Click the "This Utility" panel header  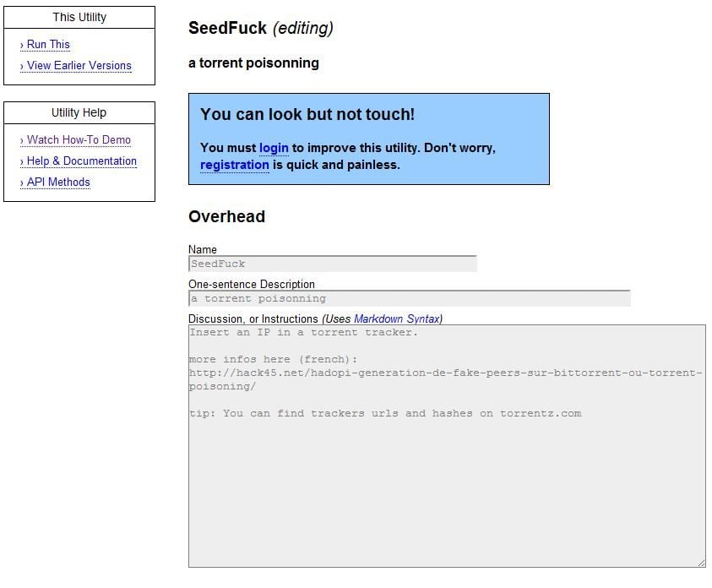79,17
